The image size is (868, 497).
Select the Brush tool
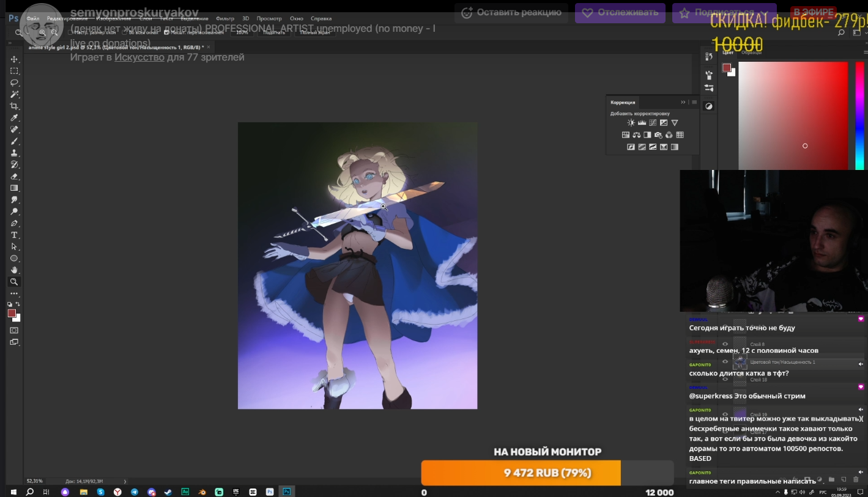14,141
